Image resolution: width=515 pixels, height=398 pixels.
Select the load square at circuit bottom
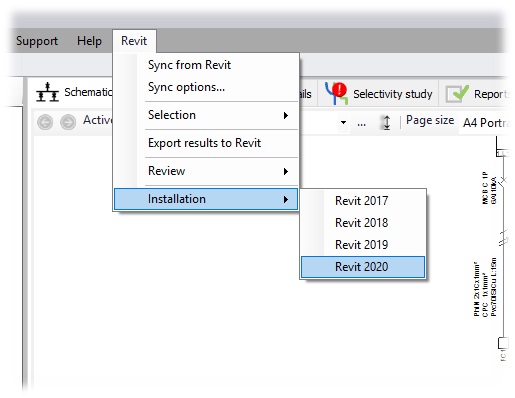[x=503, y=343]
